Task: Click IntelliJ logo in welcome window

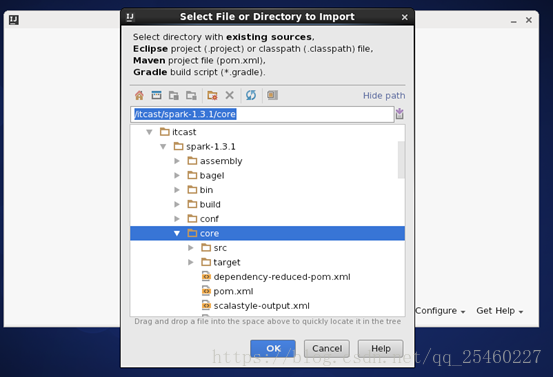Action: pos(14,20)
